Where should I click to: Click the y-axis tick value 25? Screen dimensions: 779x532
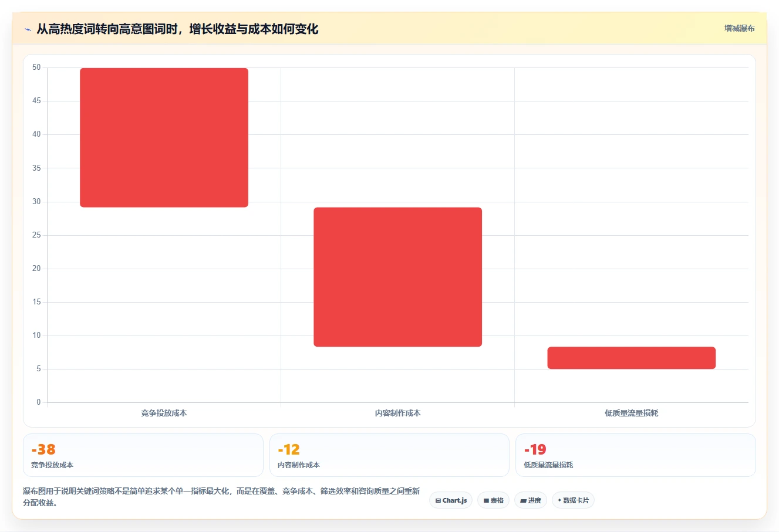pos(36,235)
